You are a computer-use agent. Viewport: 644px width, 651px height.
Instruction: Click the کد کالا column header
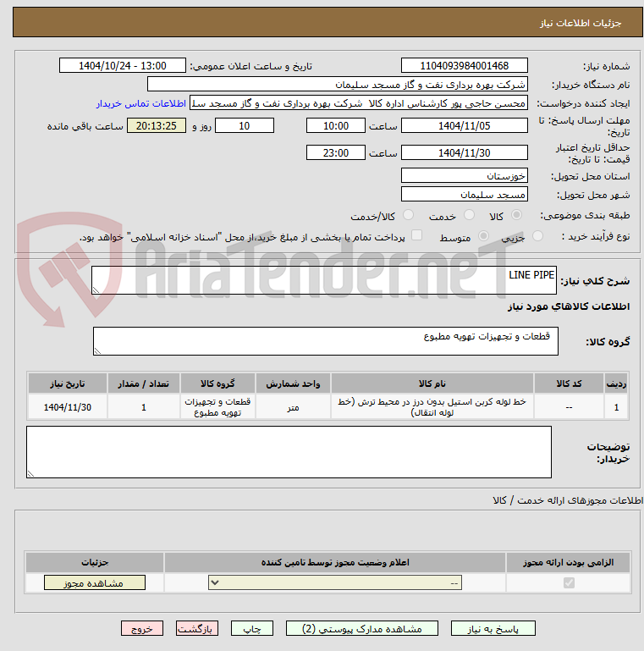[x=569, y=383]
